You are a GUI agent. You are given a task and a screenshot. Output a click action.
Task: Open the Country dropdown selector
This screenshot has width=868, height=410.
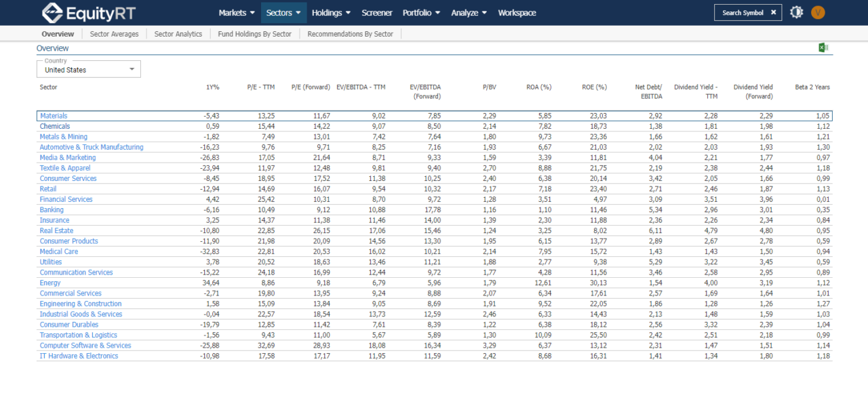coord(89,70)
